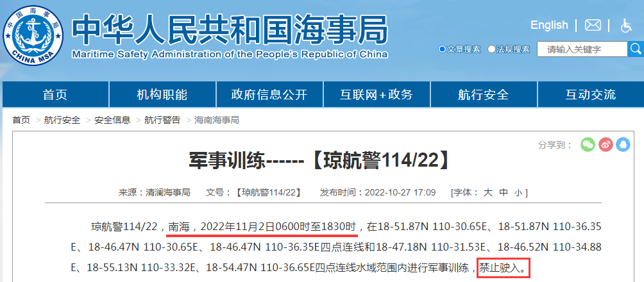Share article via QQ bell icon
Screen dimensions: 644x282
pos(623,145)
